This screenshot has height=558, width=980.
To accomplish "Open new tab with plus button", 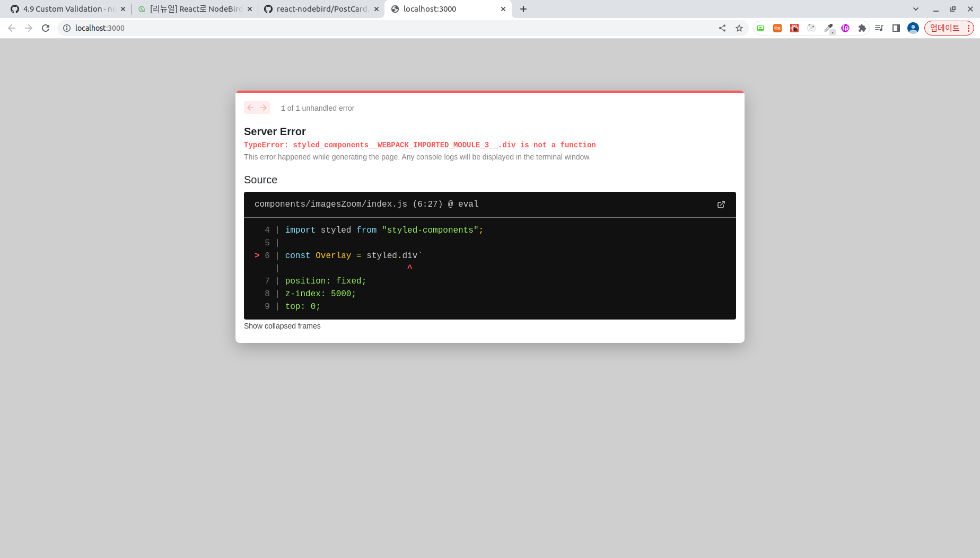I will coord(523,9).
